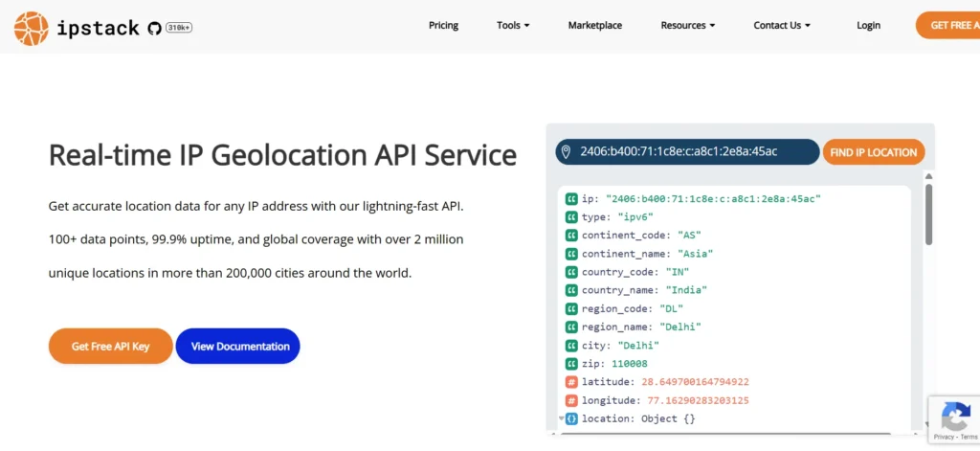The width and height of the screenshot is (980, 451).
Task: Open the Resources dropdown menu
Action: pos(687,26)
